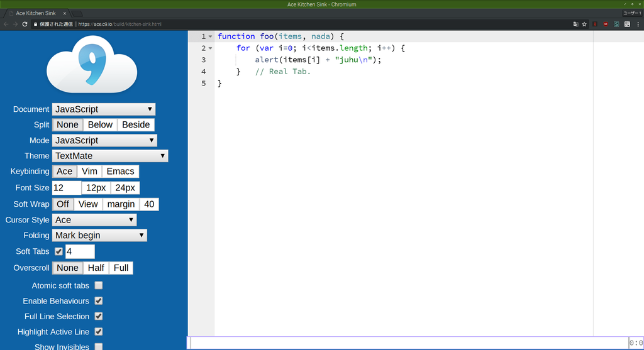Click line number 3 in the gutter
644x350 pixels.
click(204, 60)
